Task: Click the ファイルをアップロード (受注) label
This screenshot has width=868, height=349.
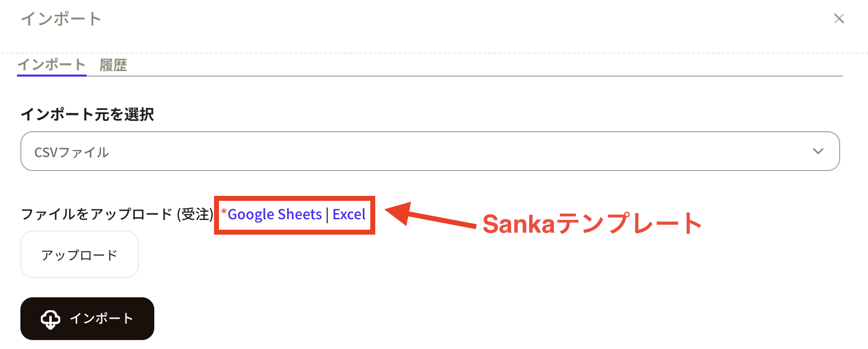Action: pos(117,214)
